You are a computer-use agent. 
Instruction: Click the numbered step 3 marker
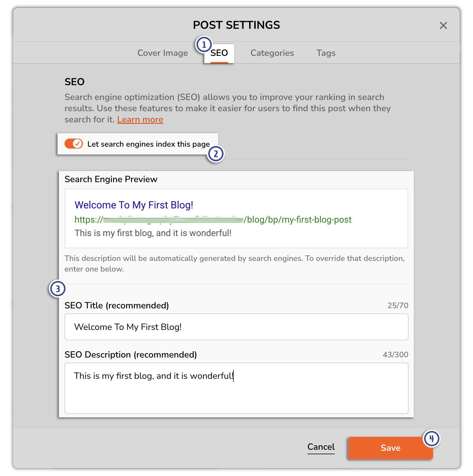(x=58, y=289)
